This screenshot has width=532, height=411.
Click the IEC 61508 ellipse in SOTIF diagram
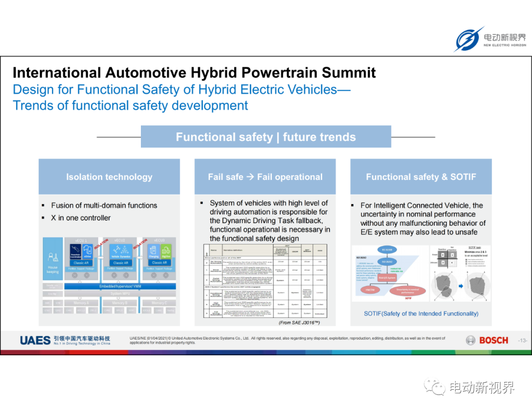tap(387, 250)
